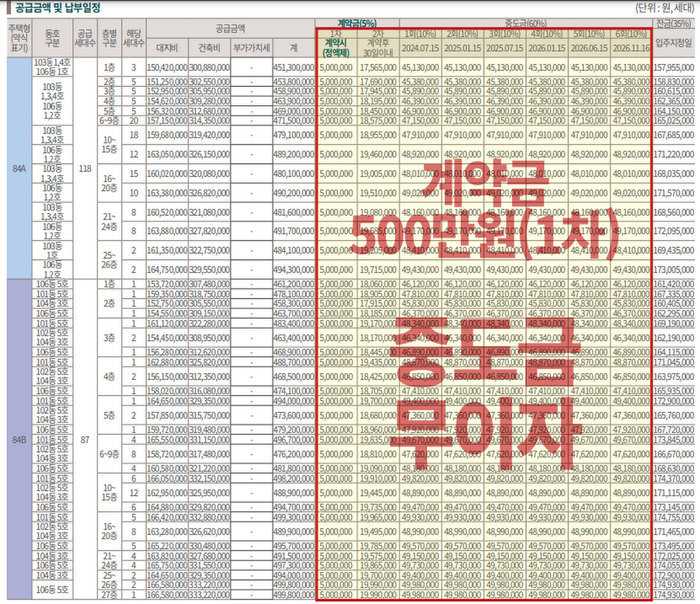
Task: Select the '84B' housing type cell
Action: pyautogui.click(x=19, y=440)
